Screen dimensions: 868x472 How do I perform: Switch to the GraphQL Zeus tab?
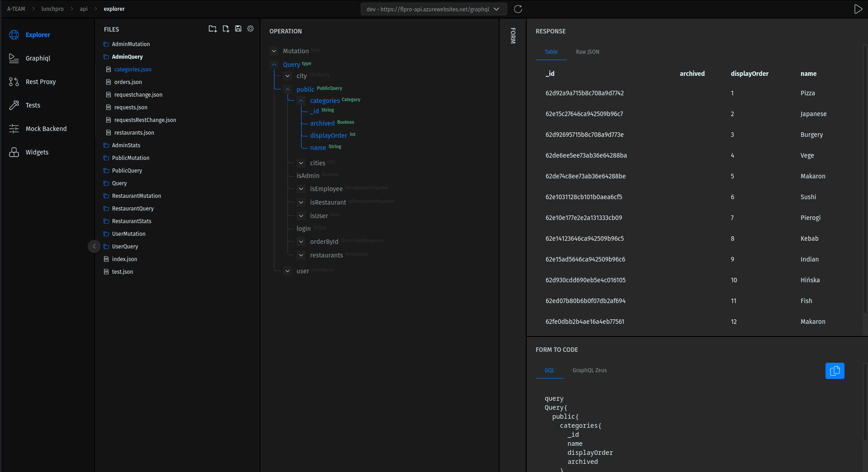point(589,370)
